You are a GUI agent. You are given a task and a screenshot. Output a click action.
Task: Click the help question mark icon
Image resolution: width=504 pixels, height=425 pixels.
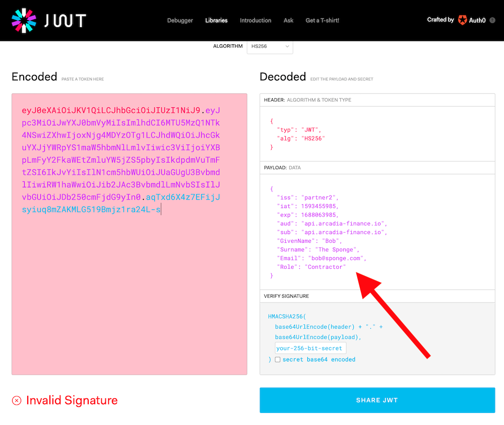(492, 20)
